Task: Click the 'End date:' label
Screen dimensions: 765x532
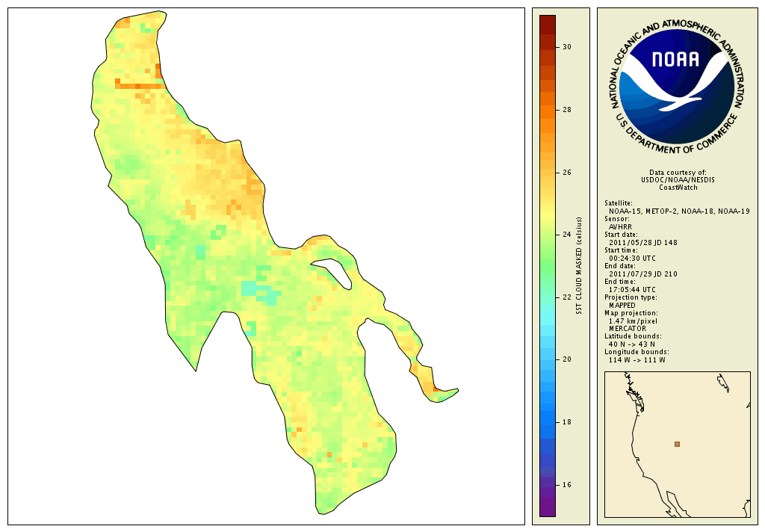Action: coord(619,266)
